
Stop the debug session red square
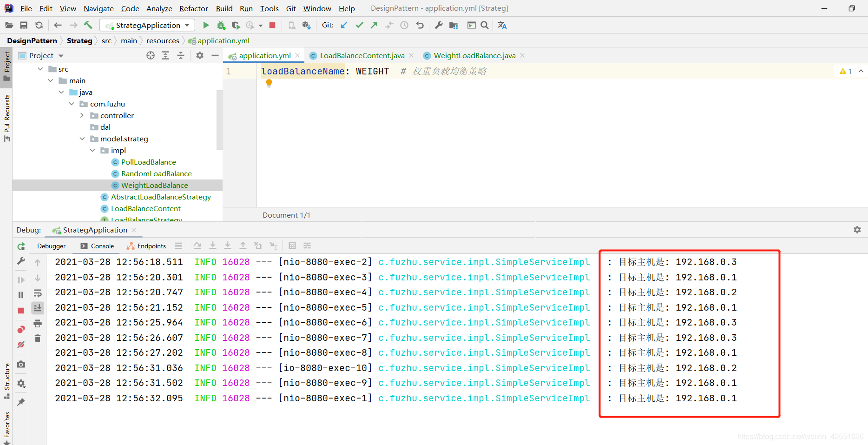coord(21,311)
